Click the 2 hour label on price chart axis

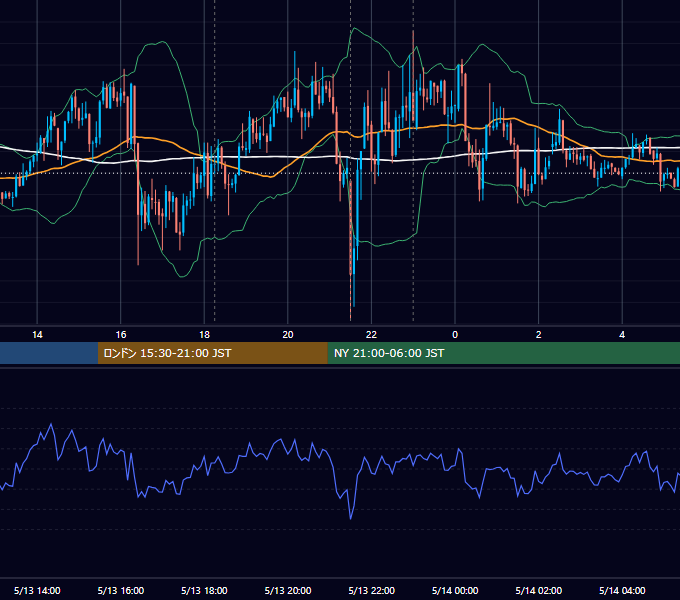pyautogui.click(x=539, y=335)
